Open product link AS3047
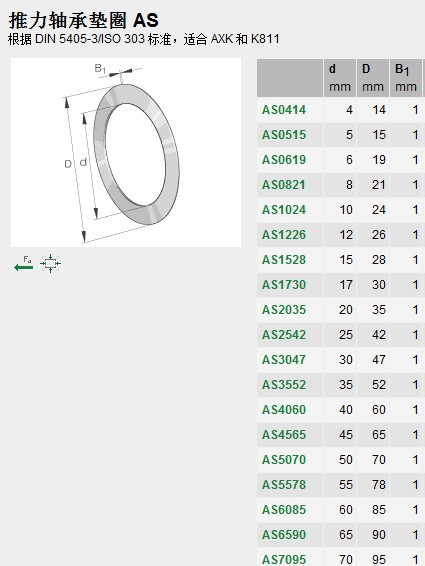This screenshot has height=566, width=425. pyautogui.click(x=284, y=360)
